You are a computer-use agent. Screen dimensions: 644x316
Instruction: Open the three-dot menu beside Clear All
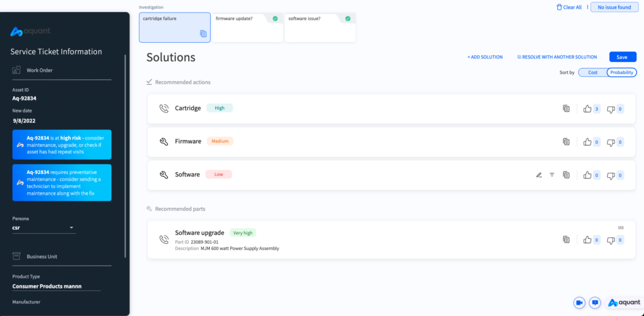(587, 8)
